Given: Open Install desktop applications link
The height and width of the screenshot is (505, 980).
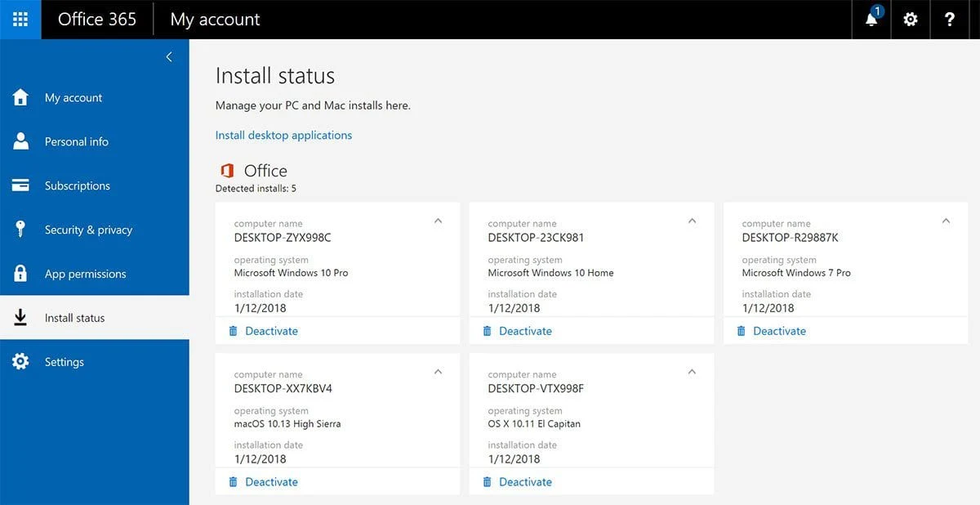Looking at the screenshot, I should tap(283, 135).
